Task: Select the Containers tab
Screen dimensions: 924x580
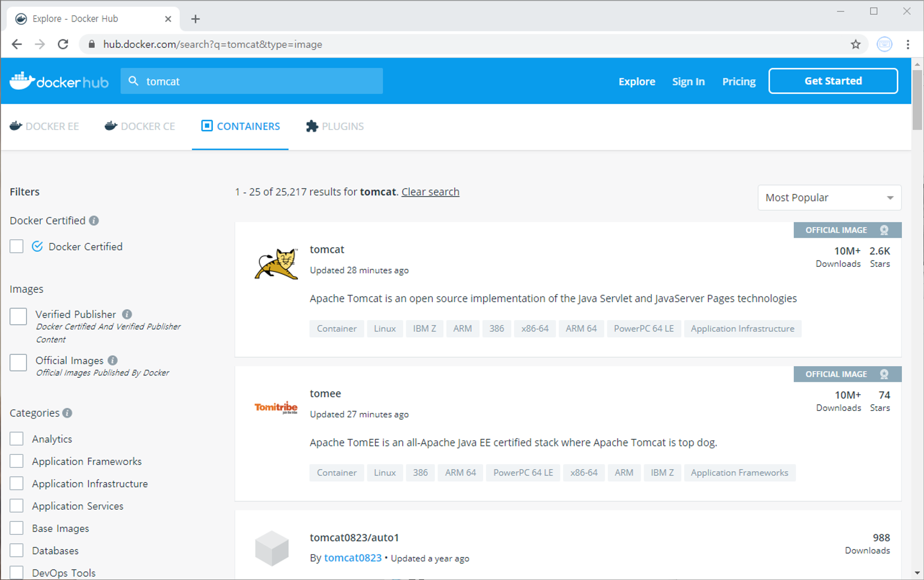Action: coord(240,126)
